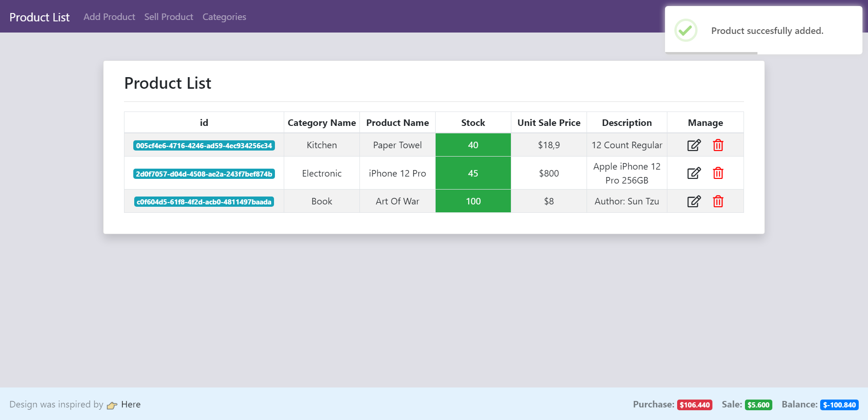Click the green checkmark in the success notification
Image resolution: width=868 pixels, height=420 pixels.
click(x=685, y=30)
